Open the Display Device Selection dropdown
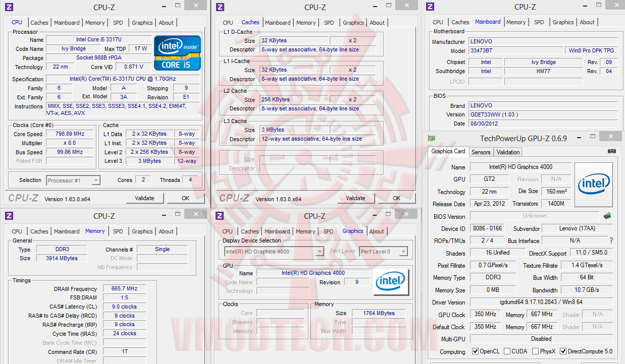The height and width of the screenshot is (364, 625). (274, 252)
